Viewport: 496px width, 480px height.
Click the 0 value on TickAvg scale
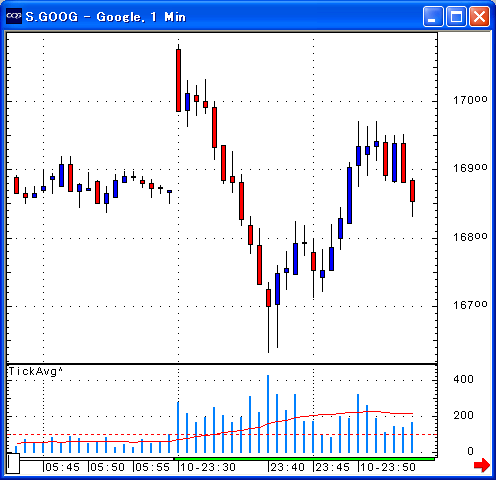[x=470, y=451]
